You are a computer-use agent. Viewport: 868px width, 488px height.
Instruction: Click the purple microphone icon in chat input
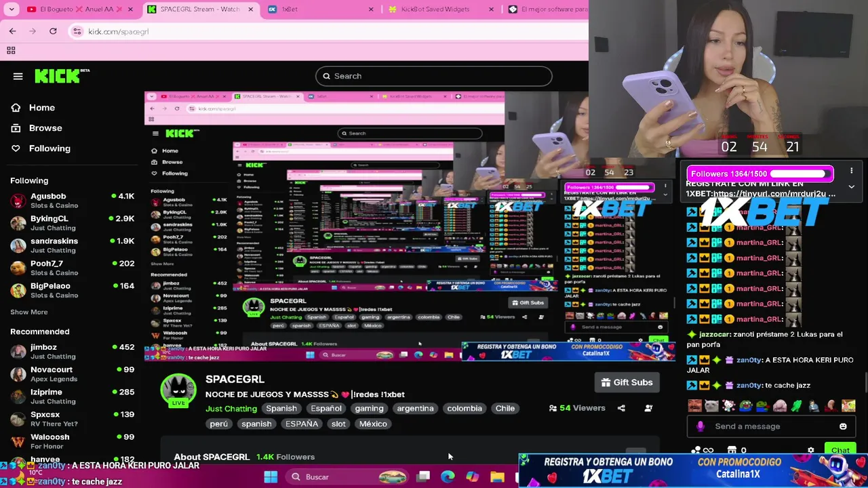click(x=701, y=426)
